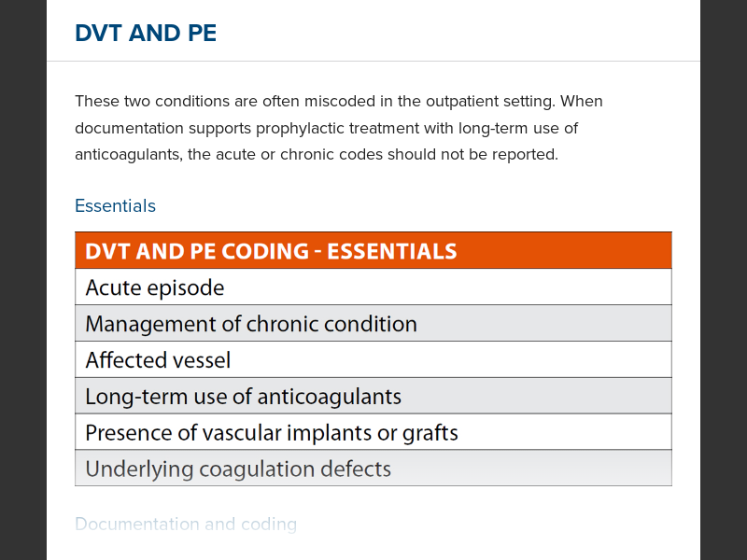This screenshot has height=560, width=747.
Task: Select the blue "Essentials" subheading
Action: coord(115,206)
